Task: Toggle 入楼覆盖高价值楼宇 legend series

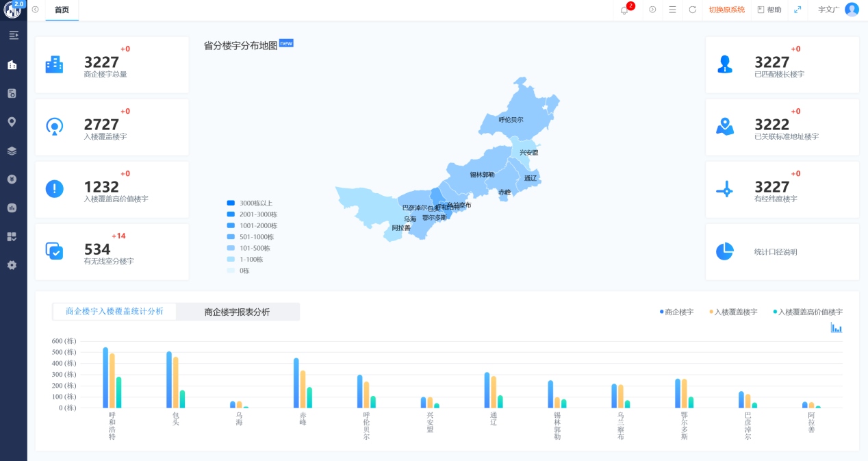Action: click(807, 312)
